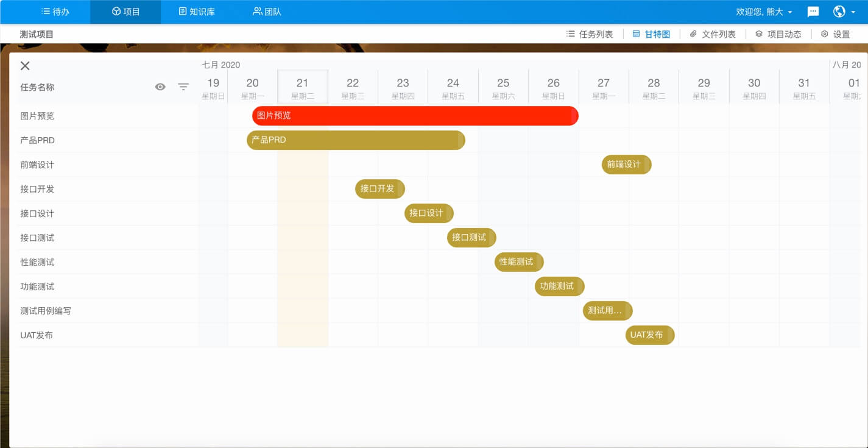
Task: Open the filter icon beside 任务名称
Action: point(183,87)
